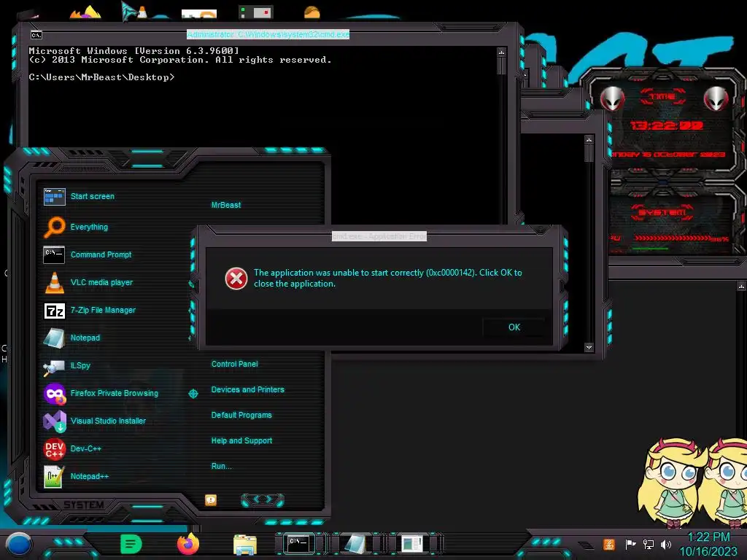747x560 pixels.
Task: Click the cmd scrollbar up arrow
Action: coord(501,52)
